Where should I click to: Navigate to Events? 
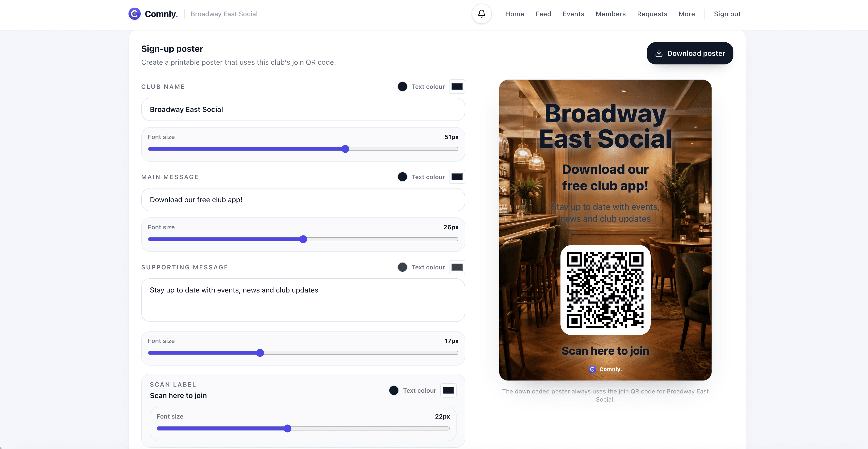(573, 14)
